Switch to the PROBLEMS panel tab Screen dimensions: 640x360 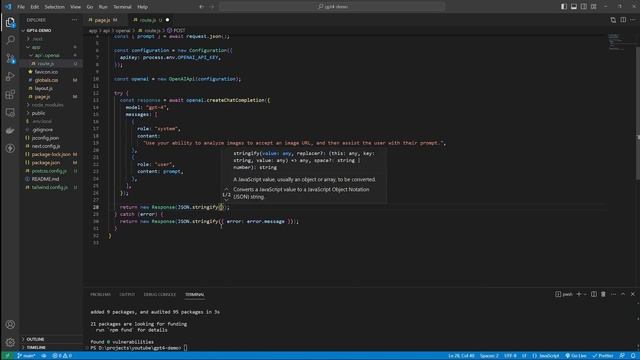tap(100, 294)
